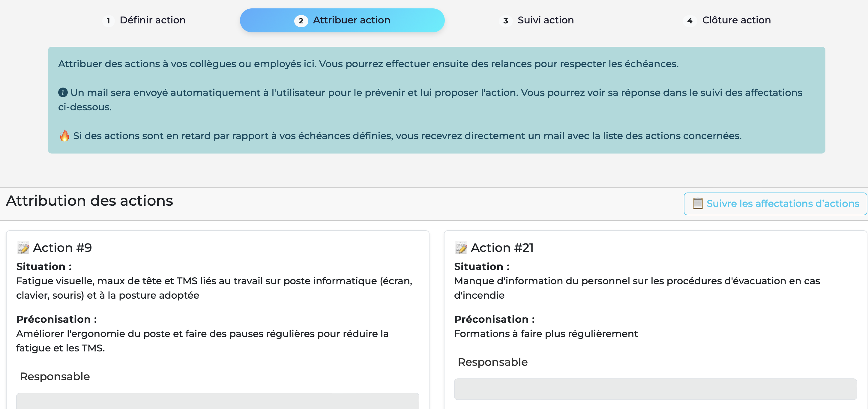Viewport: 868px width, 409px height.
Task: Click the step number 2 circle badge
Action: coord(301,21)
